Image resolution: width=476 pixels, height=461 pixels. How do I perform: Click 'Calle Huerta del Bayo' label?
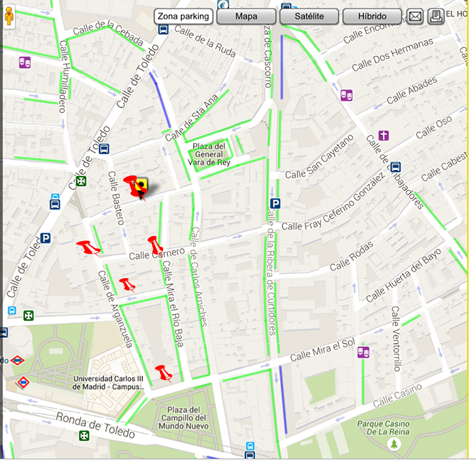tap(403, 275)
